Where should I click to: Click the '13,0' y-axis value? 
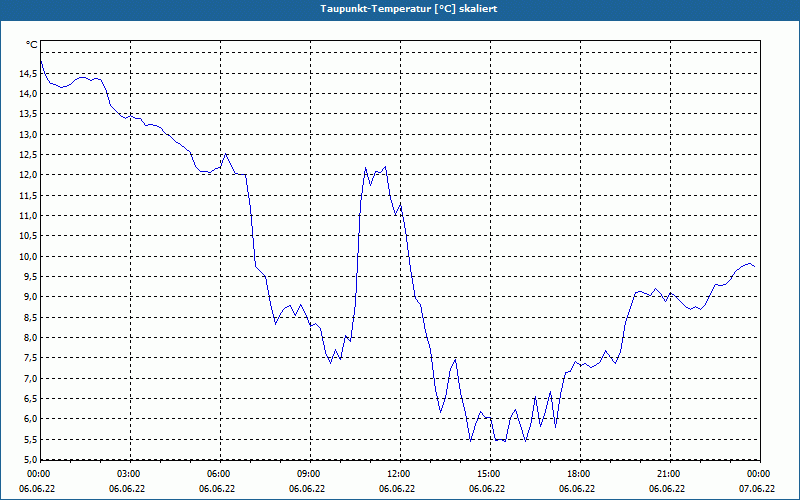coord(28,135)
